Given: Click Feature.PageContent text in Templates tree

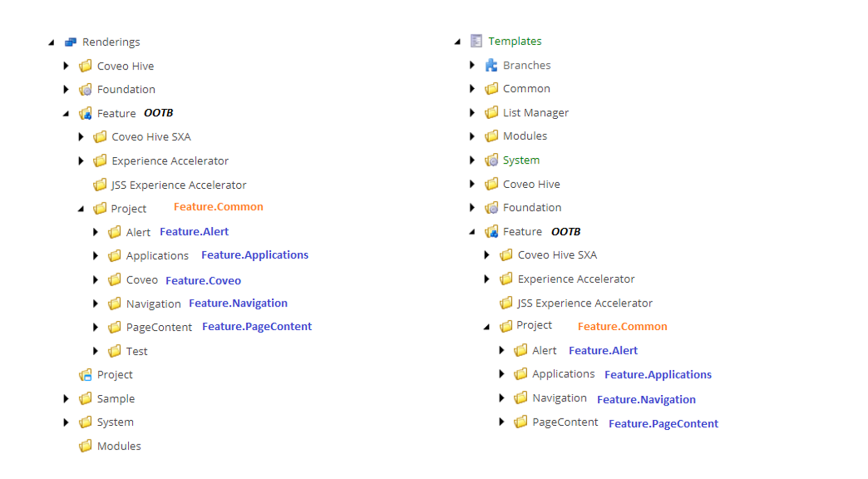Looking at the screenshot, I should 663,424.
